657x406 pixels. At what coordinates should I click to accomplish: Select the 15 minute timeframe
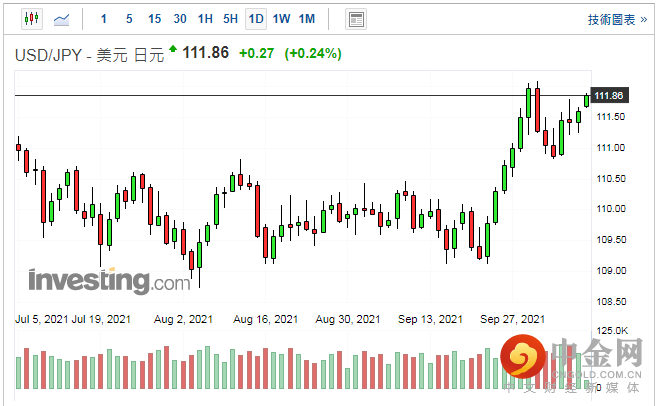pyautogui.click(x=155, y=19)
